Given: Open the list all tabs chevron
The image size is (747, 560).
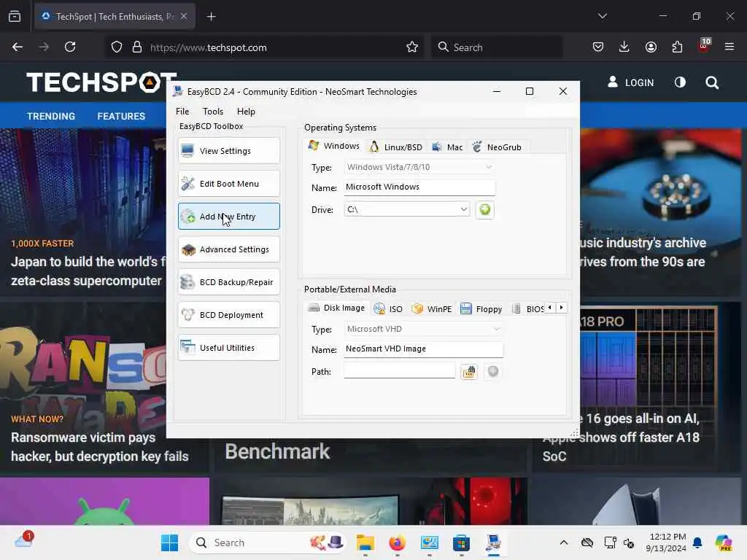Looking at the screenshot, I should 603,16.
